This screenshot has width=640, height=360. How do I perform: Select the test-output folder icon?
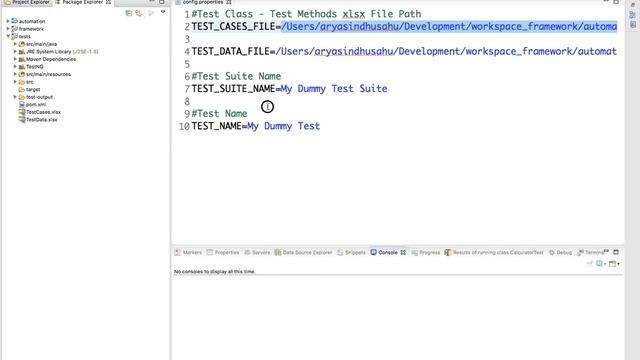pos(22,97)
